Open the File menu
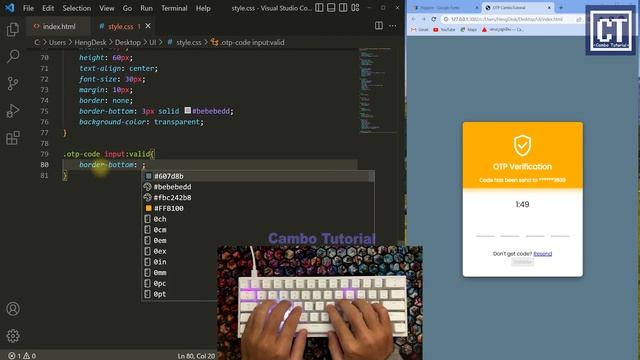Screen dimensions: 640x360 tap(28, 8)
